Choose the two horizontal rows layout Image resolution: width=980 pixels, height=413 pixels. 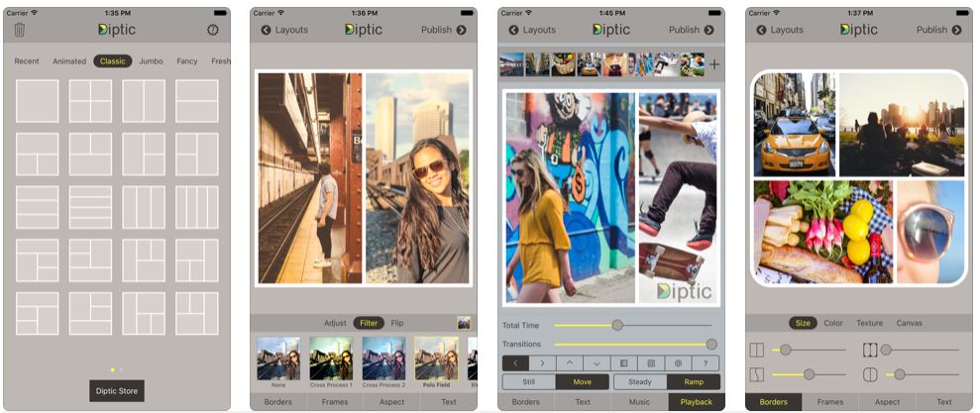pos(197,101)
